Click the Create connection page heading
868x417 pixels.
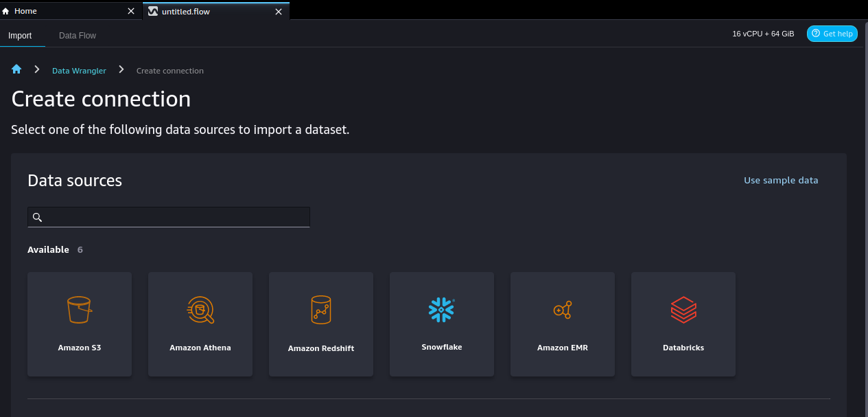101,99
